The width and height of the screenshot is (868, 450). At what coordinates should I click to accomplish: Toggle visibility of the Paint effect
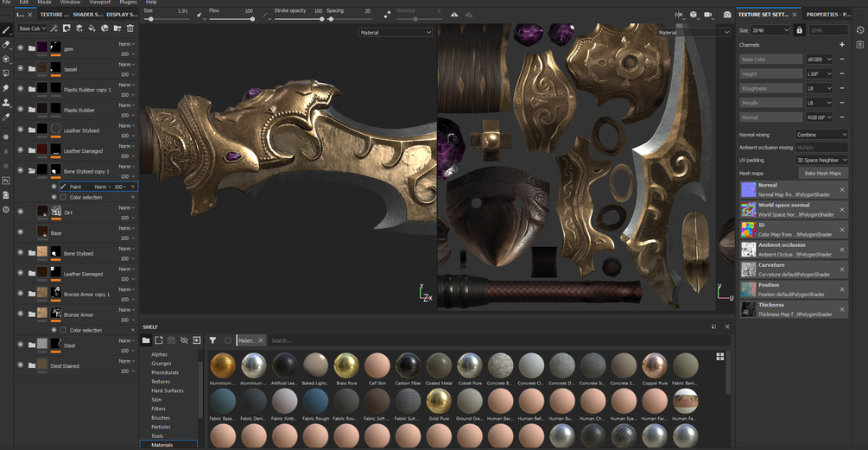click(54, 187)
